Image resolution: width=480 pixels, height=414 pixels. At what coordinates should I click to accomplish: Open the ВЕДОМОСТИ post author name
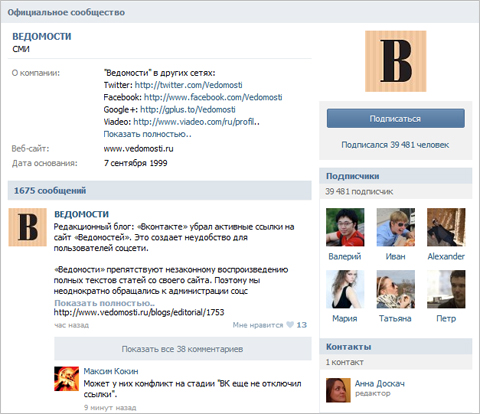click(81, 214)
